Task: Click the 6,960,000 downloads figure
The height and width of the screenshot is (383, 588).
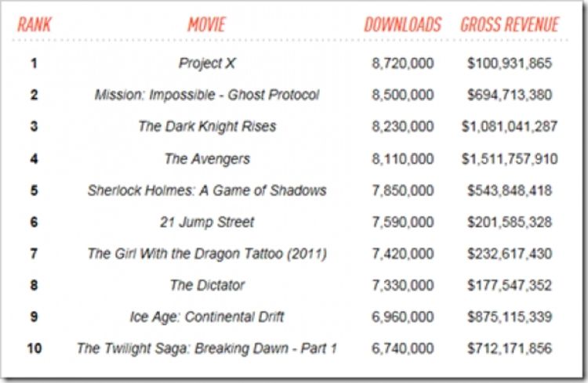Action: click(403, 317)
